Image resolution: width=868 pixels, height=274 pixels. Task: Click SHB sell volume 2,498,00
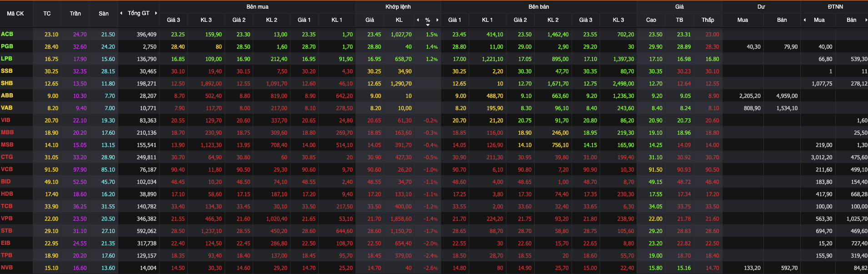pos(623,84)
